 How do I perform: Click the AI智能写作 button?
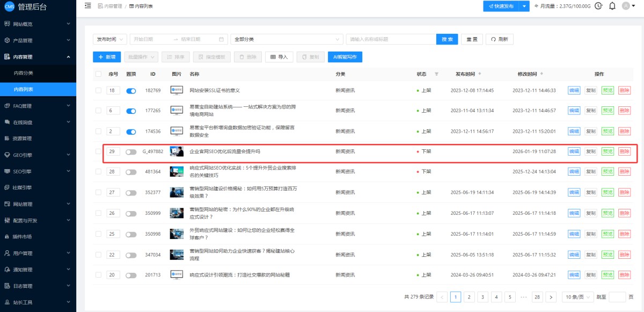pos(345,57)
